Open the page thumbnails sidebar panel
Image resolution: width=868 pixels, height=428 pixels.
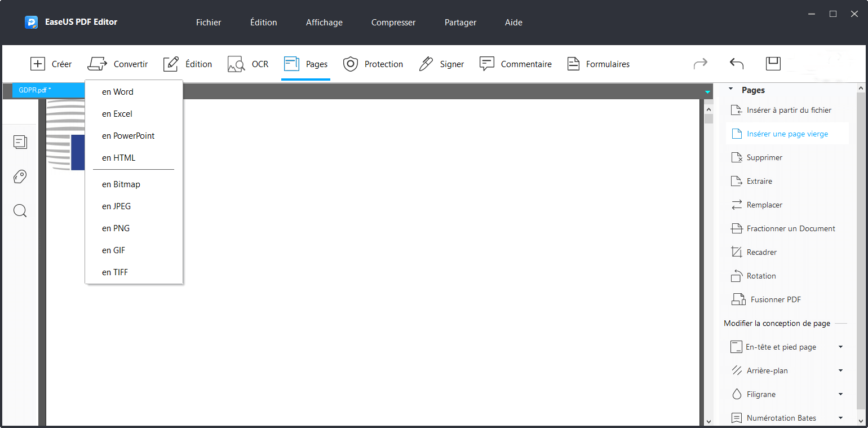click(x=20, y=142)
